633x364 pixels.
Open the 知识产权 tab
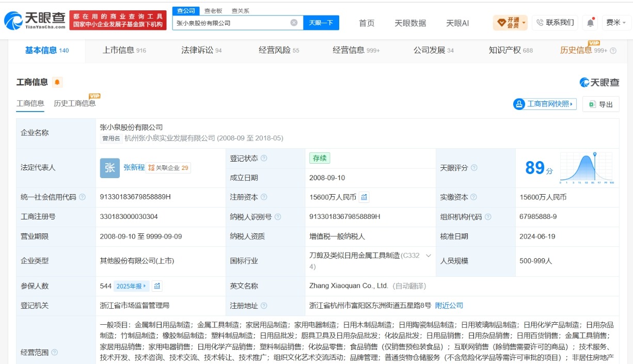pyautogui.click(x=511, y=50)
